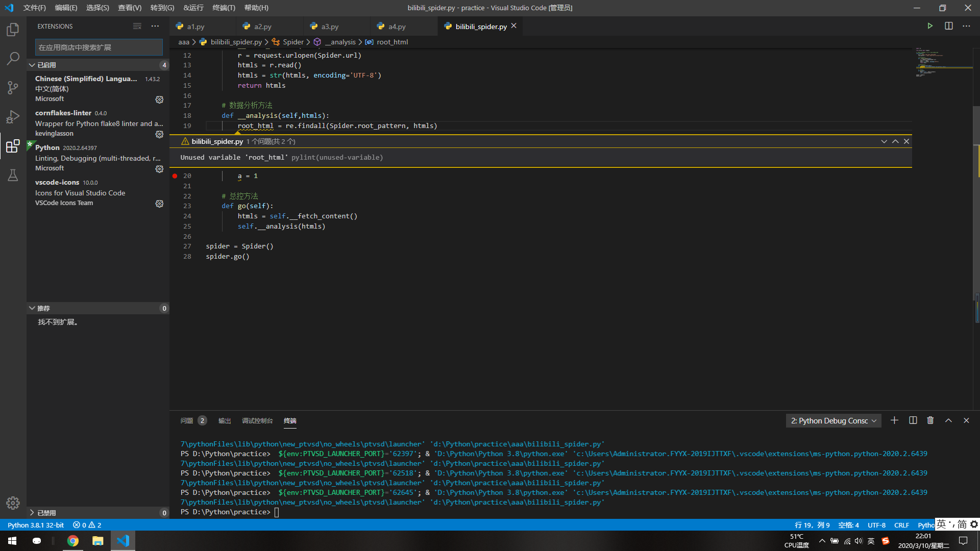Screen dimensions: 980x551
Task: Select terminal from Python Debug Console dropdown
Action: (x=834, y=421)
